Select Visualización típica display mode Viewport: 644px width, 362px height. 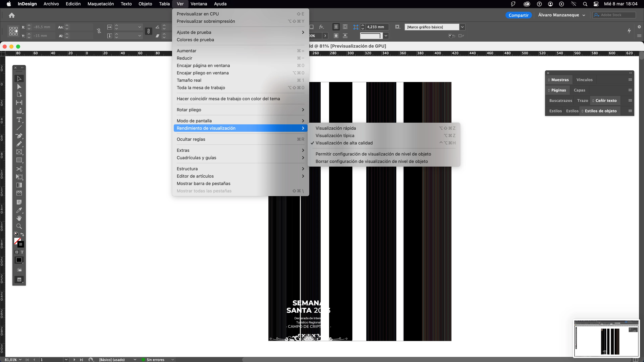click(335, 135)
